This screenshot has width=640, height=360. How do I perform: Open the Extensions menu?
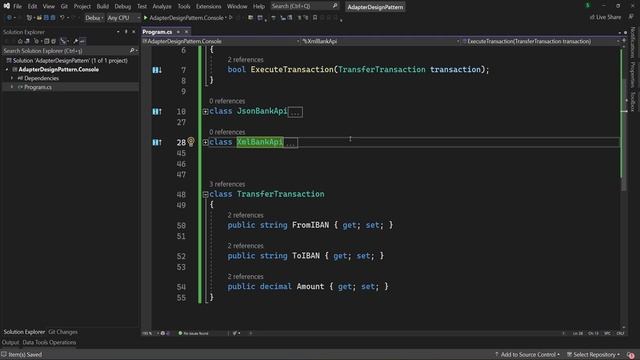(208, 6)
